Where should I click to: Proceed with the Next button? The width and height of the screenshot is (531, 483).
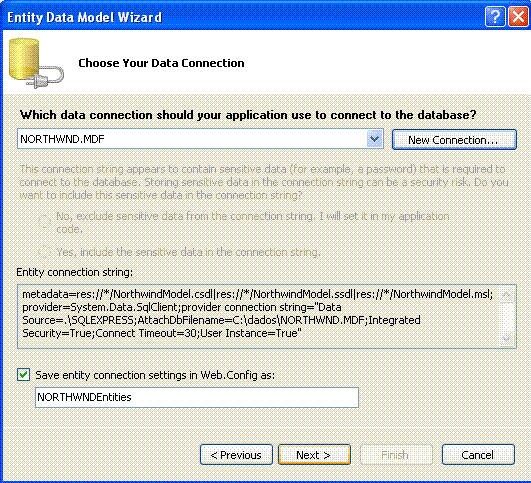pyautogui.click(x=314, y=455)
